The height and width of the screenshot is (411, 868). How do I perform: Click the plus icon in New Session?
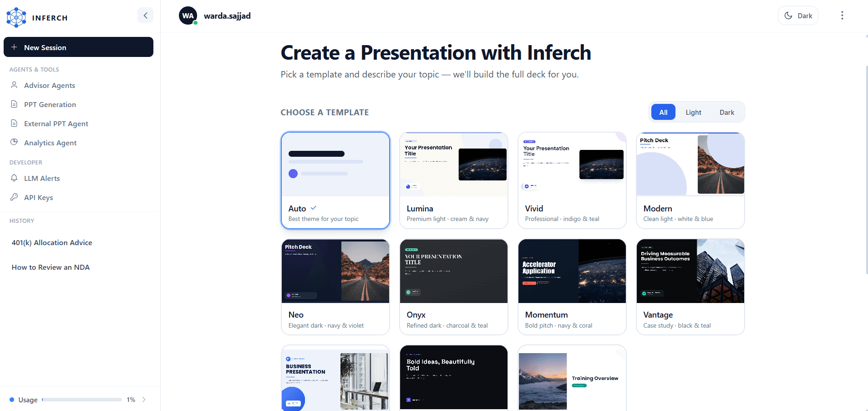[x=14, y=47]
